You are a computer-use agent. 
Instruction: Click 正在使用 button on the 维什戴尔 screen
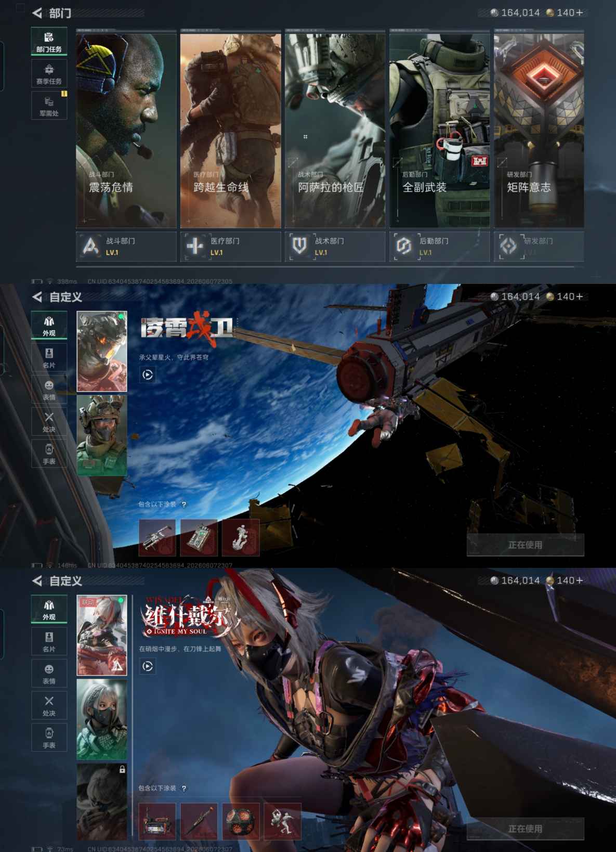tap(525, 829)
